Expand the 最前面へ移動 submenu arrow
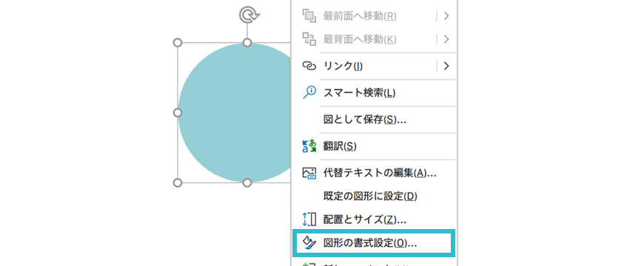This screenshot has height=266, width=644. pyautogui.click(x=446, y=16)
